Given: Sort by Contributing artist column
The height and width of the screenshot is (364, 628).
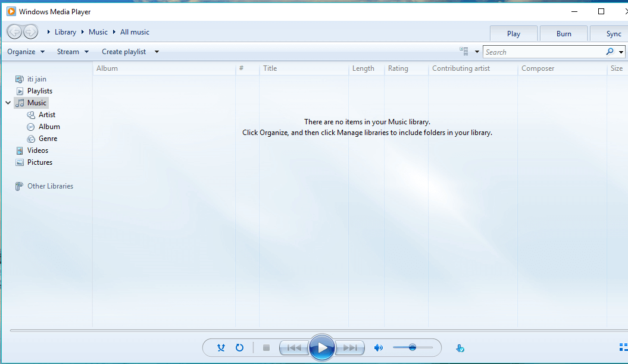Looking at the screenshot, I should coord(473,68).
